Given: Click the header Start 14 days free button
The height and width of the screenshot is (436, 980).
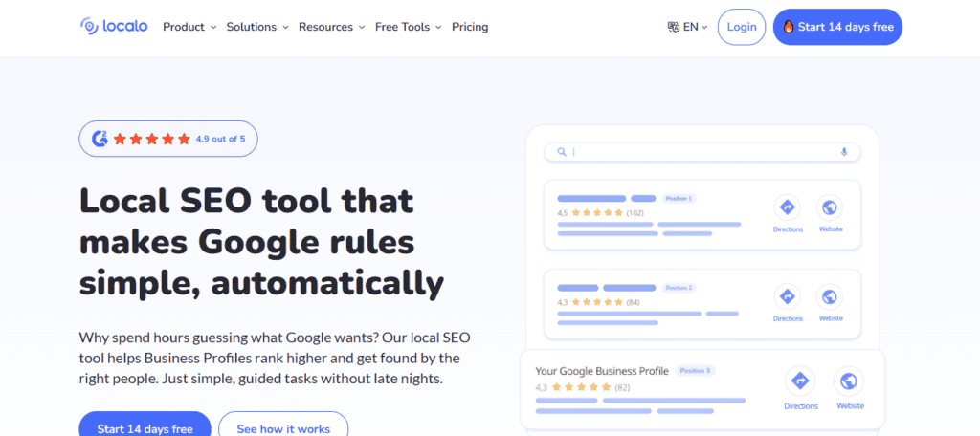Looking at the screenshot, I should tap(837, 27).
